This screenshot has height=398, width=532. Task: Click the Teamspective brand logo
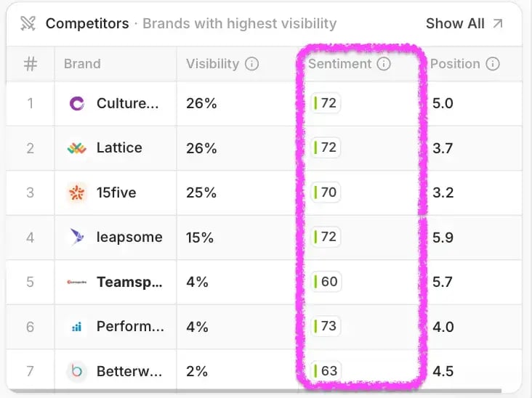pyautogui.click(x=76, y=282)
